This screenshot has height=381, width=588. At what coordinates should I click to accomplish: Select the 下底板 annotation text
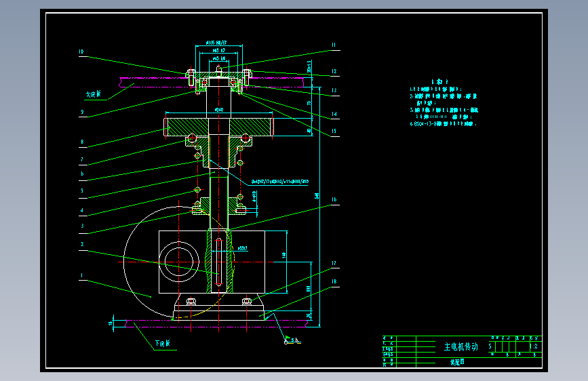(162, 343)
